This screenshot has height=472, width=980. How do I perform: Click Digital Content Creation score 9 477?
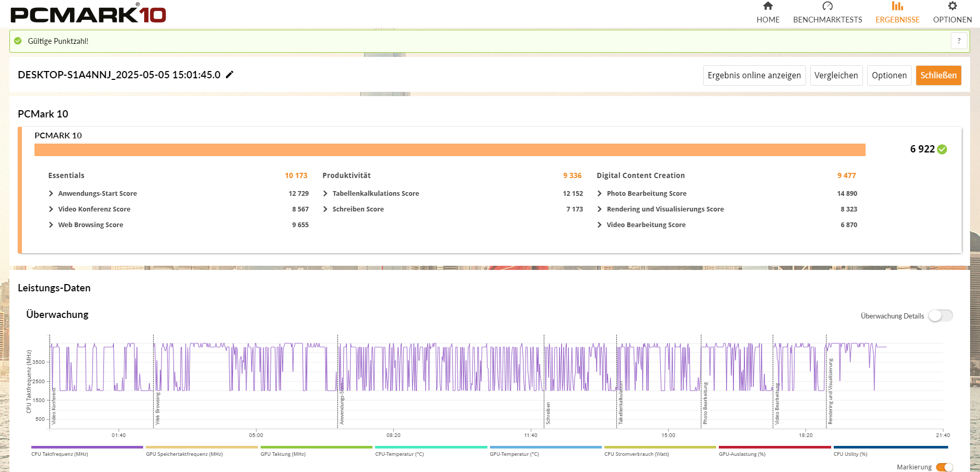[846, 175]
